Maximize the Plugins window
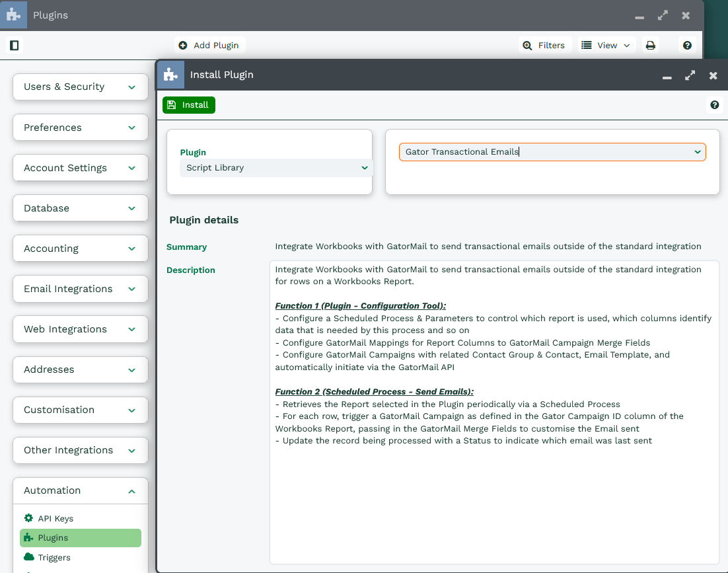The width and height of the screenshot is (728, 573). (663, 15)
